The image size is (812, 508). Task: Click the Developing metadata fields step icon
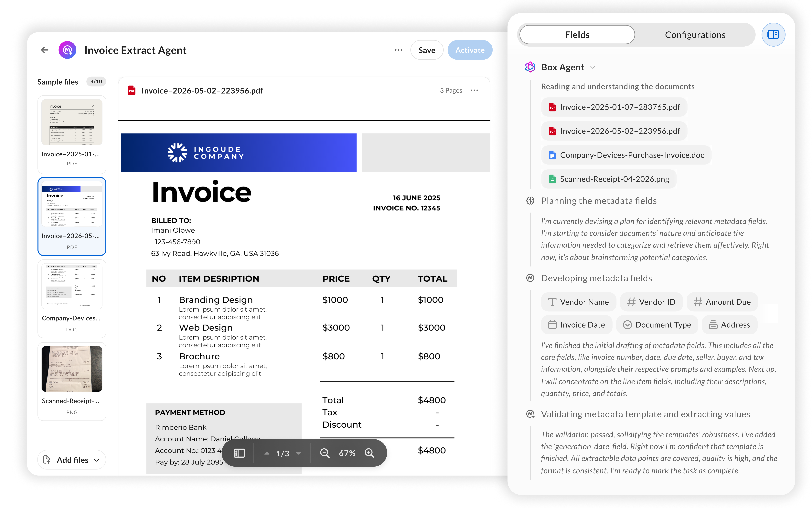click(x=530, y=278)
